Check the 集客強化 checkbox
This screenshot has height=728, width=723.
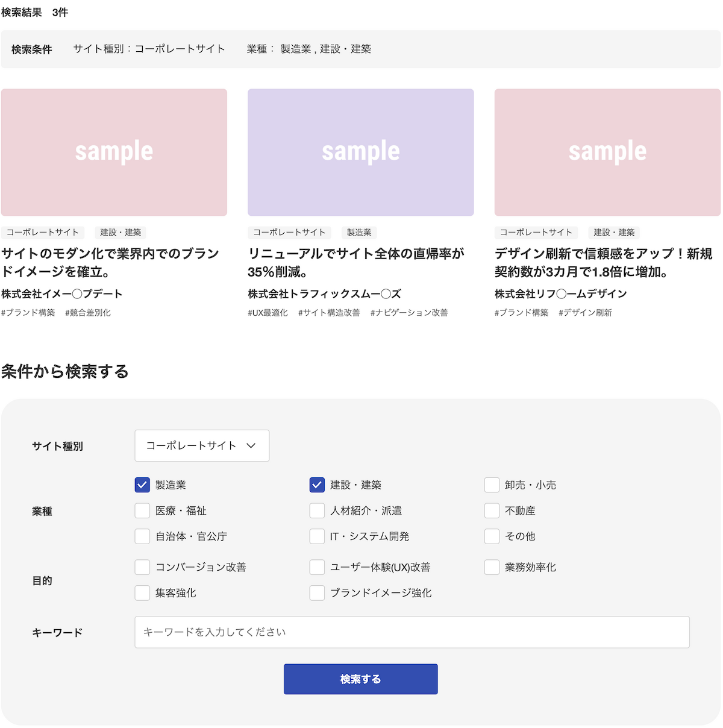(142, 593)
